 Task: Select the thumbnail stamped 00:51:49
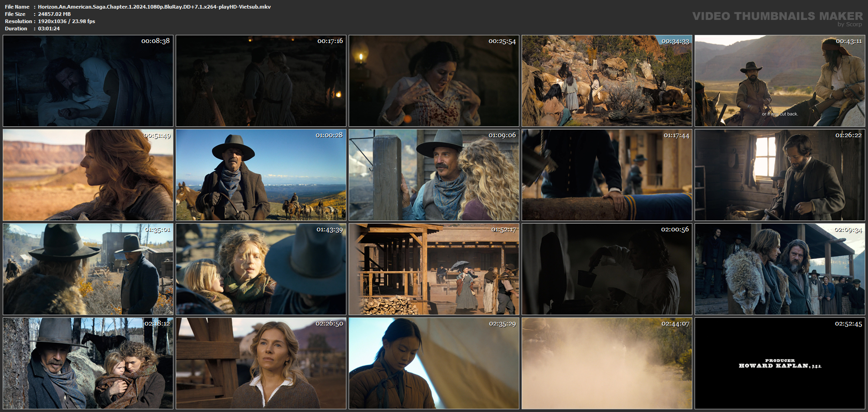(88, 175)
